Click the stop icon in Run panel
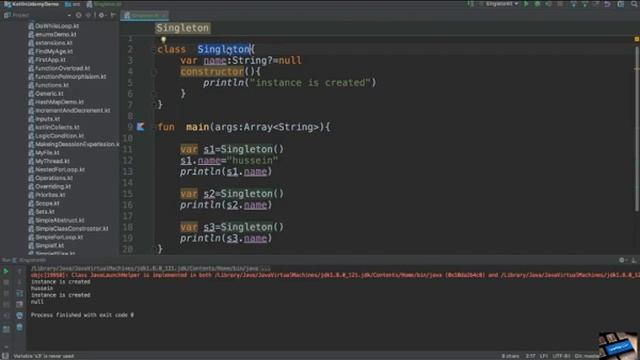 [6, 282]
